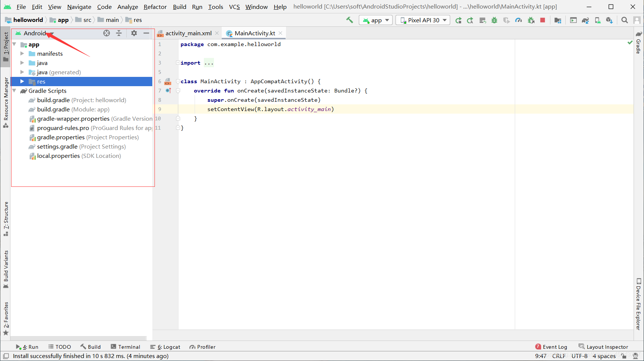Open Project Structure icon in toolbar
Screen dimensions: 644x361
click(x=558, y=20)
